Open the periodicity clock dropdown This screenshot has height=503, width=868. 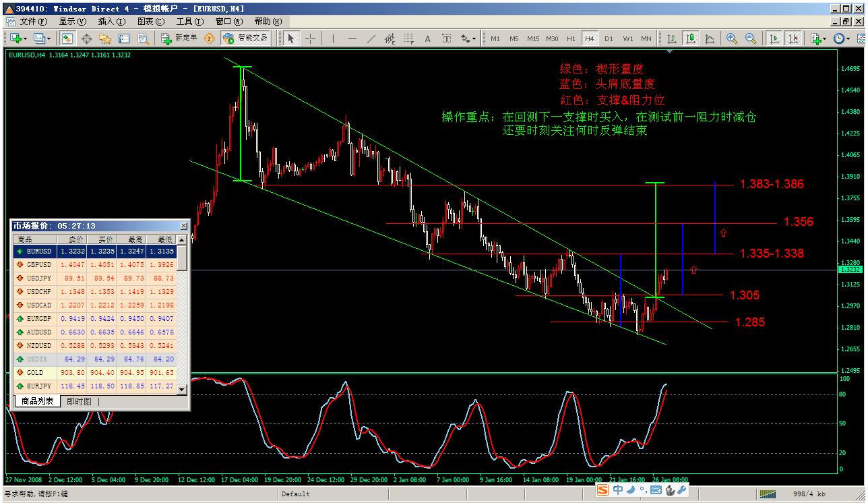point(842,38)
